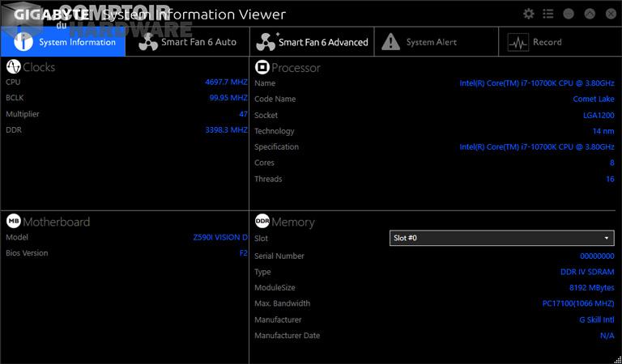622x364 pixels.
Task: Click the GIGABYTE logo in title bar
Action: (x=49, y=14)
